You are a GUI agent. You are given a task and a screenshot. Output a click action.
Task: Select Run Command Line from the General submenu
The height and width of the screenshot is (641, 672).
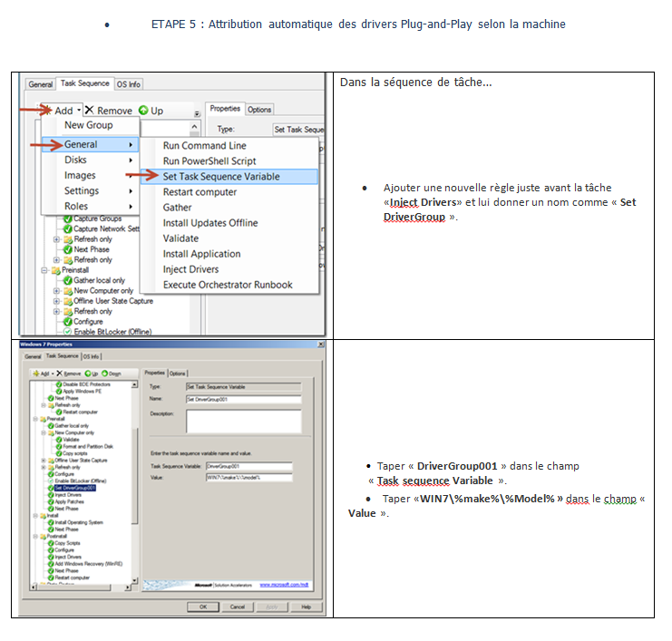tap(229, 146)
